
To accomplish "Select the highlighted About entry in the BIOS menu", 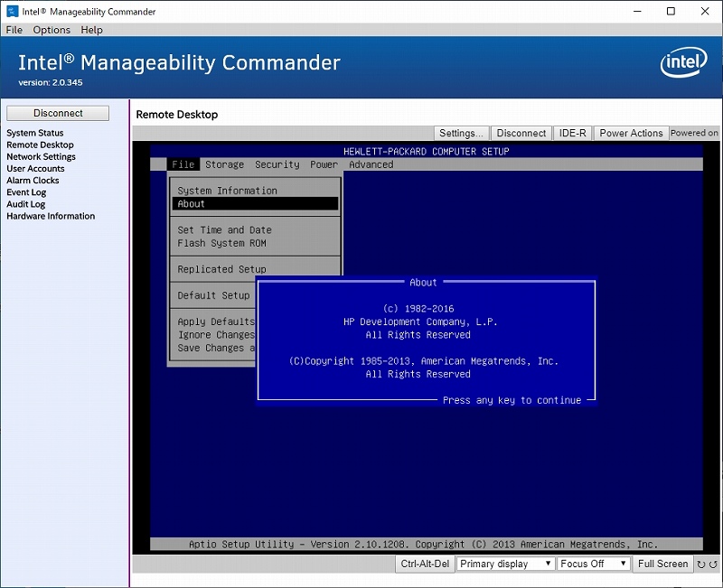I will coord(255,204).
